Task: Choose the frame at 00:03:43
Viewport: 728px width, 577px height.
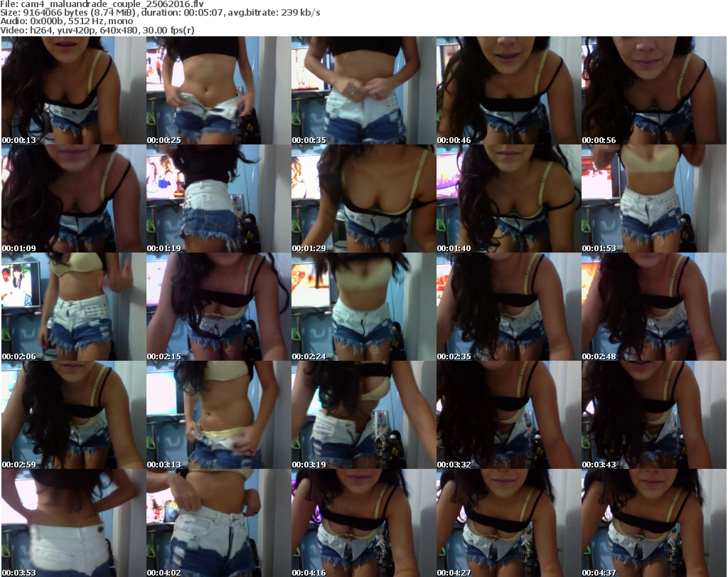Action: tap(654, 415)
